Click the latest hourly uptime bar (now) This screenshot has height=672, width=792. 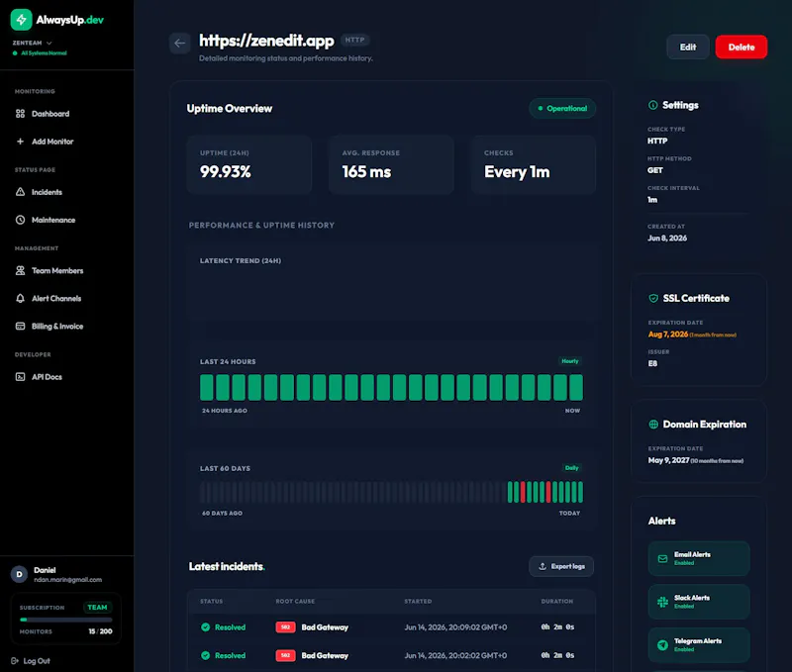[576, 387]
